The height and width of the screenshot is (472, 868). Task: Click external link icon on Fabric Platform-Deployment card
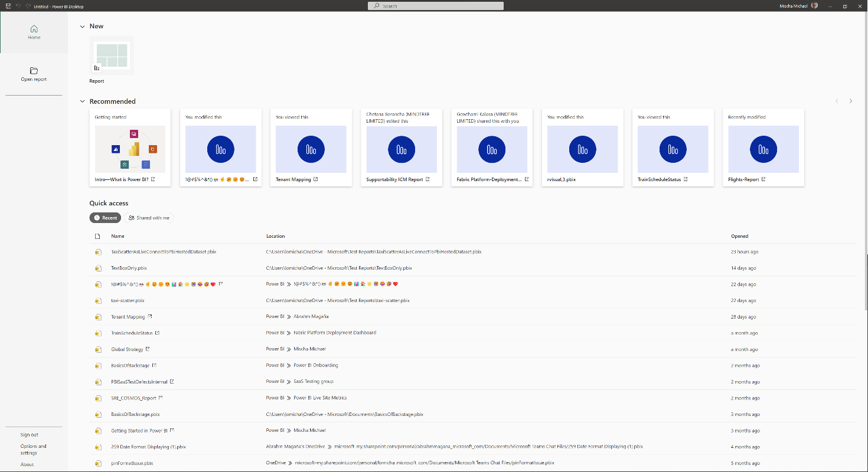pos(527,179)
